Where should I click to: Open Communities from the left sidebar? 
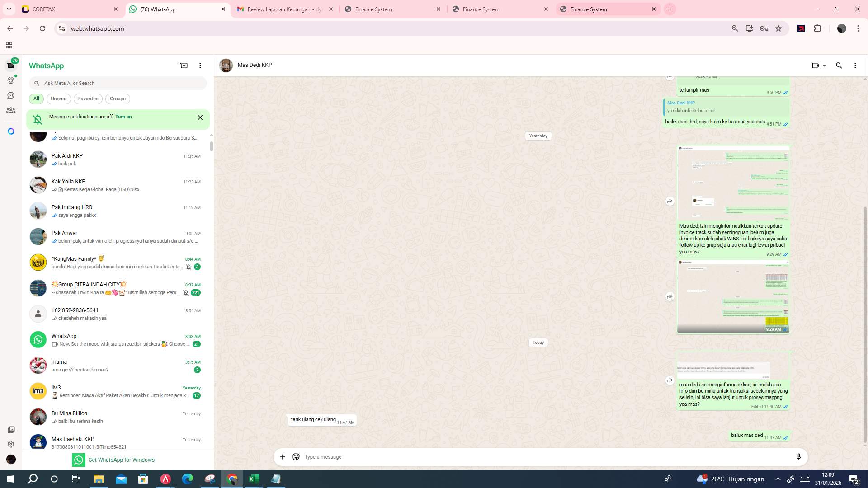(11, 110)
